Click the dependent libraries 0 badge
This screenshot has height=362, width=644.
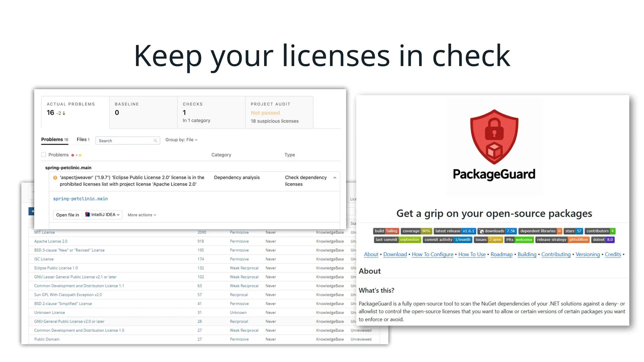pyautogui.click(x=540, y=231)
